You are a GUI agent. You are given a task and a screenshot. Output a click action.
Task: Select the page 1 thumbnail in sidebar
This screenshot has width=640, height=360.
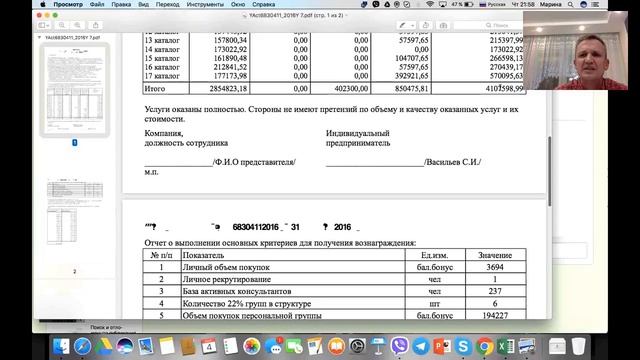[x=74, y=90]
